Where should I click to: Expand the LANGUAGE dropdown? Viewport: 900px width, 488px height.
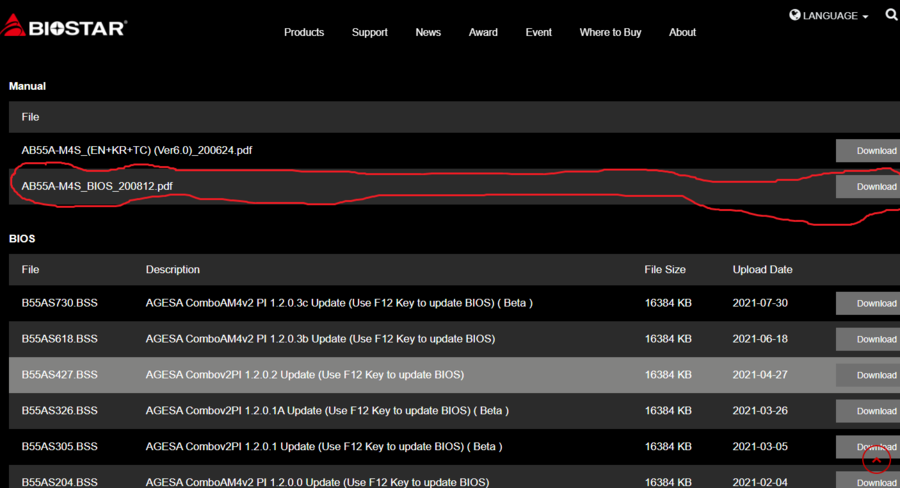829,16
